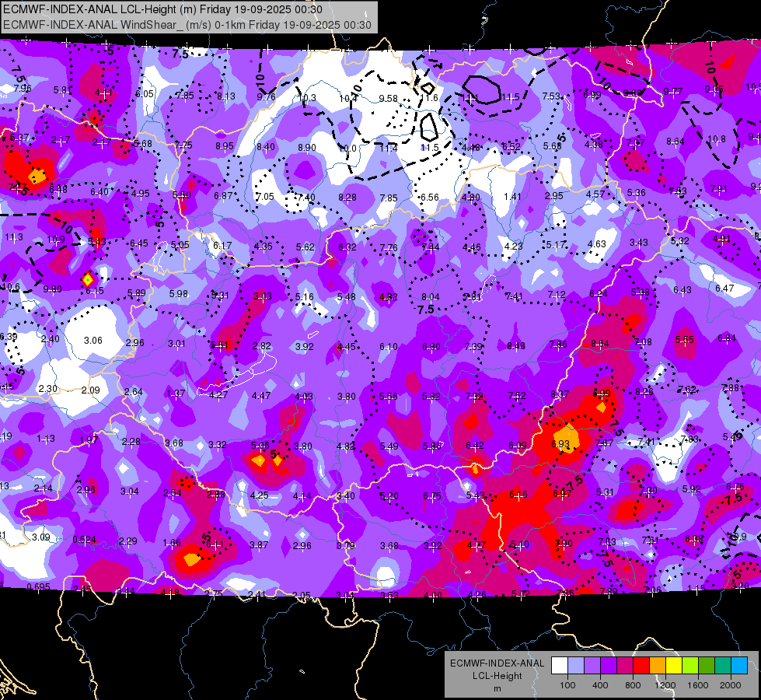Select the light lavender legend swatch
Screen dimensions: 761x700
click(x=576, y=666)
